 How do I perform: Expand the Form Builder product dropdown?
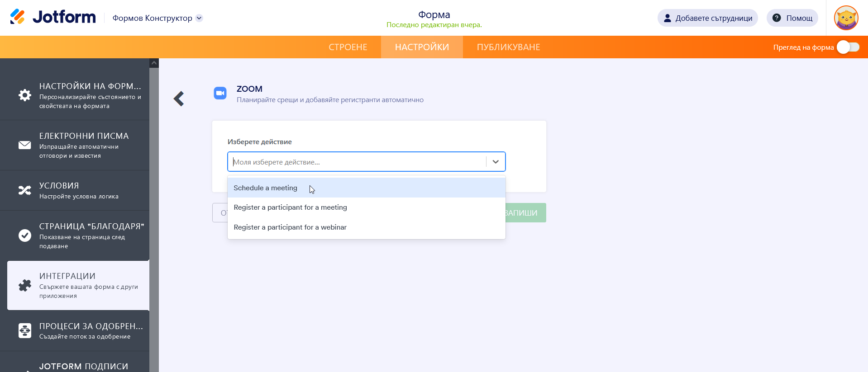point(199,18)
